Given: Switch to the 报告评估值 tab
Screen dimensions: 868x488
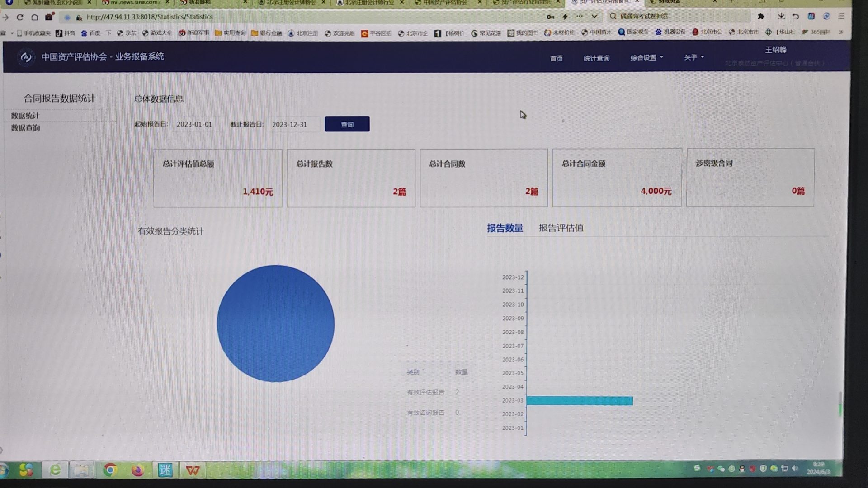Looking at the screenshot, I should coord(561,228).
